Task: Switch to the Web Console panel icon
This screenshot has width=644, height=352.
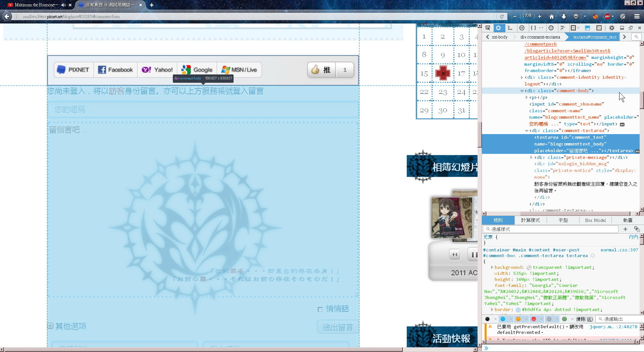Action: (x=510, y=28)
